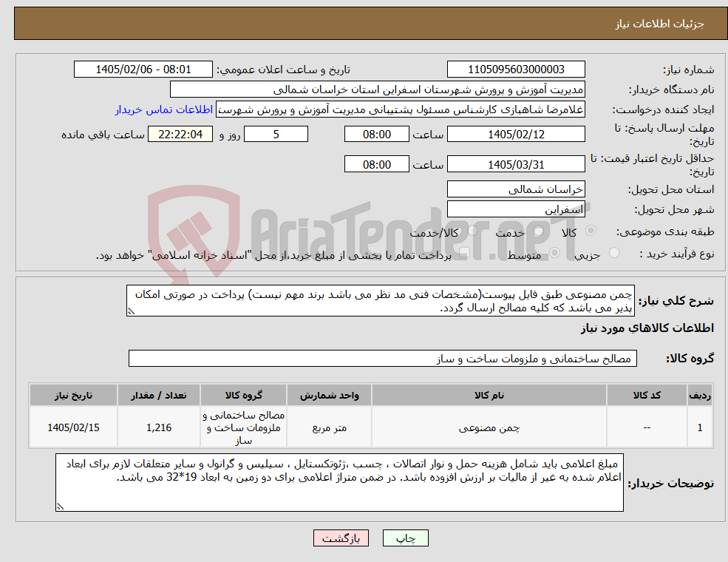The image size is (728, 562).
Task: Click the گروه کالا column header
Action: [x=243, y=396]
